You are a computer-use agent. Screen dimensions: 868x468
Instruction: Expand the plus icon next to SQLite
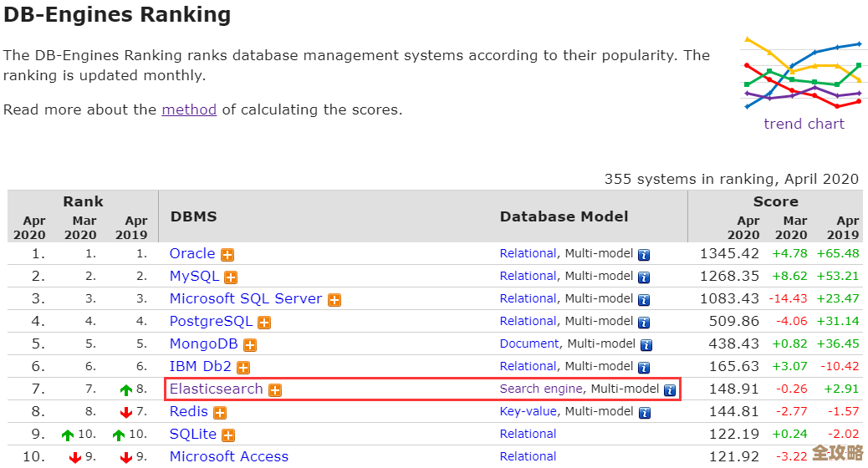[228, 435]
